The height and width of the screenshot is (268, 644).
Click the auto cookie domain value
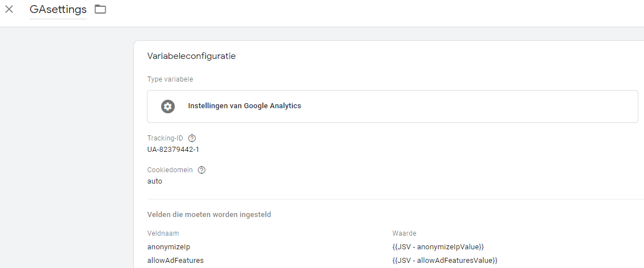[154, 181]
